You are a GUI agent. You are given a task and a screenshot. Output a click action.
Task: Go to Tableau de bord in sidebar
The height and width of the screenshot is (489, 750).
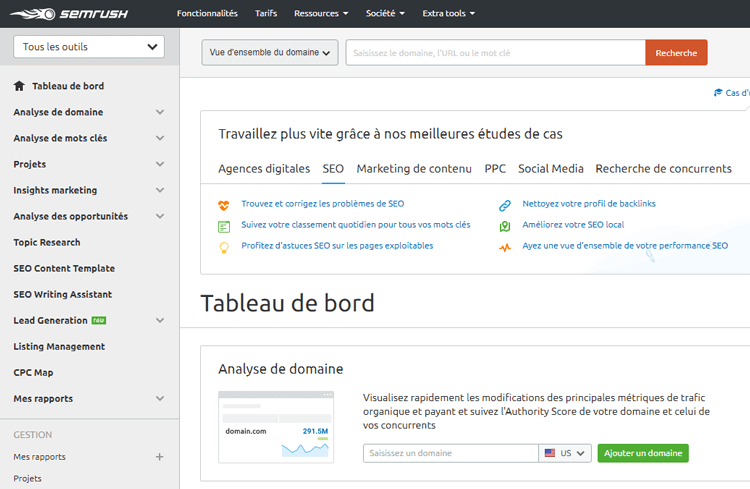68,86
